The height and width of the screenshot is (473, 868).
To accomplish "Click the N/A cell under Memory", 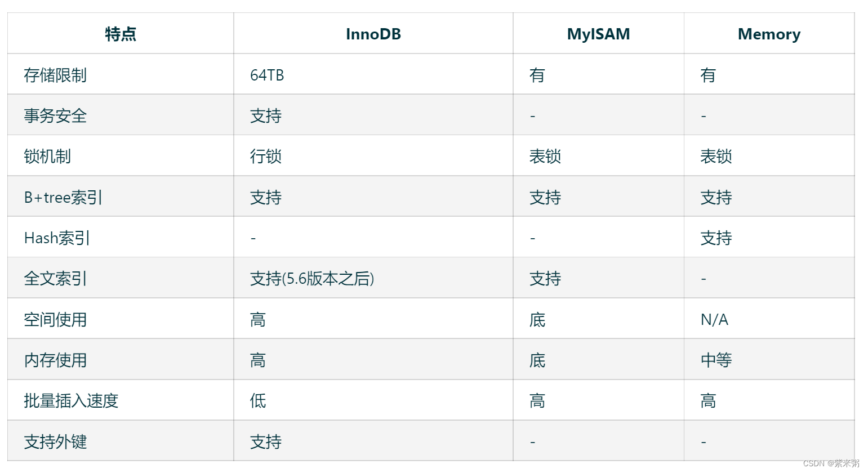I will pyautogui.click(x=714, y=319).
